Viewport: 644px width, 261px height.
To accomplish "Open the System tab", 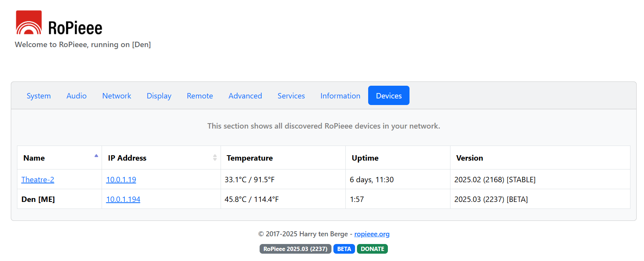I will [39, 96].
